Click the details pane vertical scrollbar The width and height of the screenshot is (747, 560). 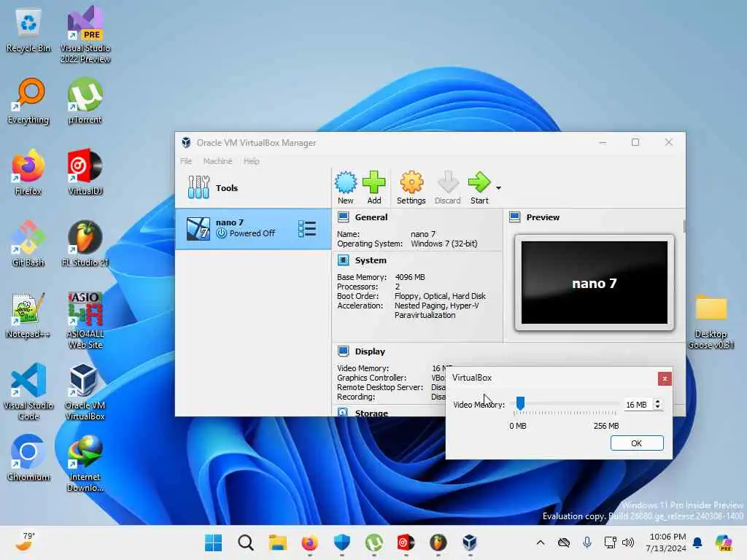coord(684,226)
